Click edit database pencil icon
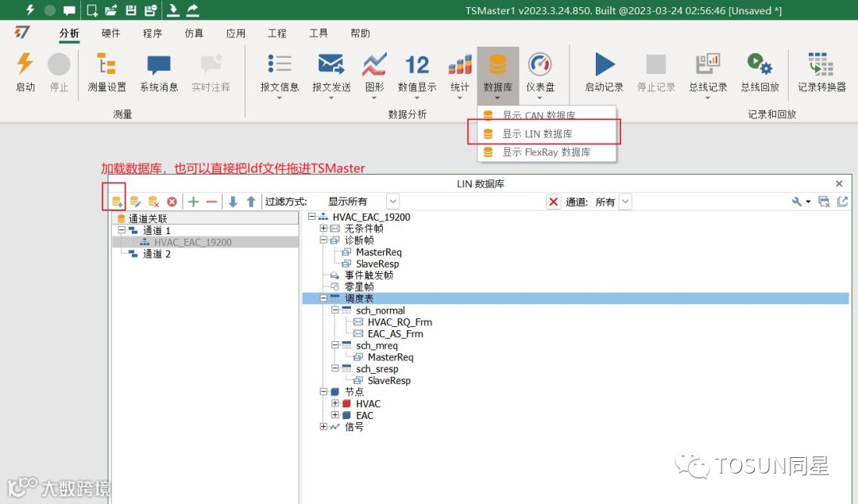 pyautogui.click(x=135, y=202)
